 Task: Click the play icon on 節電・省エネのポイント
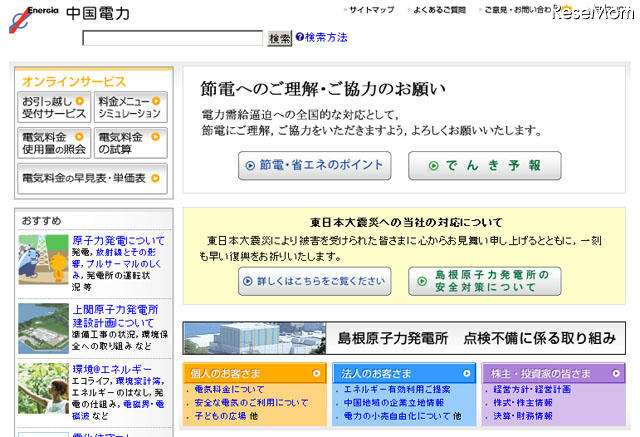[250, 166]
